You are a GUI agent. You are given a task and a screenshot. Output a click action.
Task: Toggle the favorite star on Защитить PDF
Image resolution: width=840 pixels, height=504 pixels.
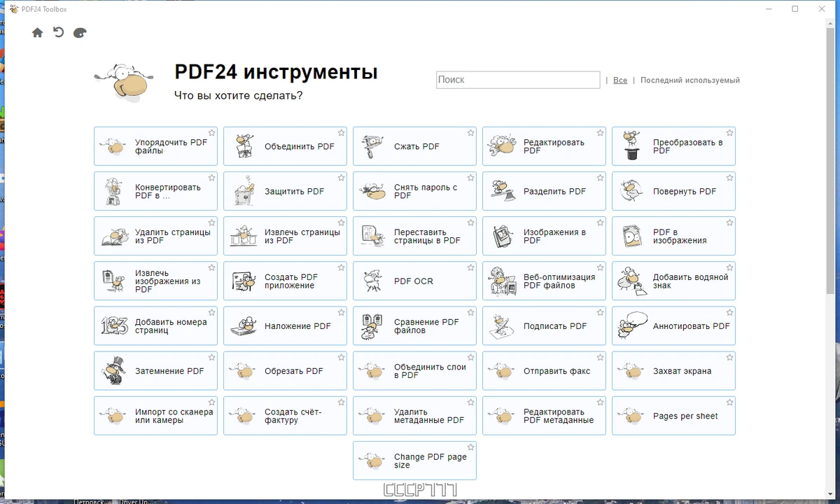pyautogui.click(x=341, y=178)
